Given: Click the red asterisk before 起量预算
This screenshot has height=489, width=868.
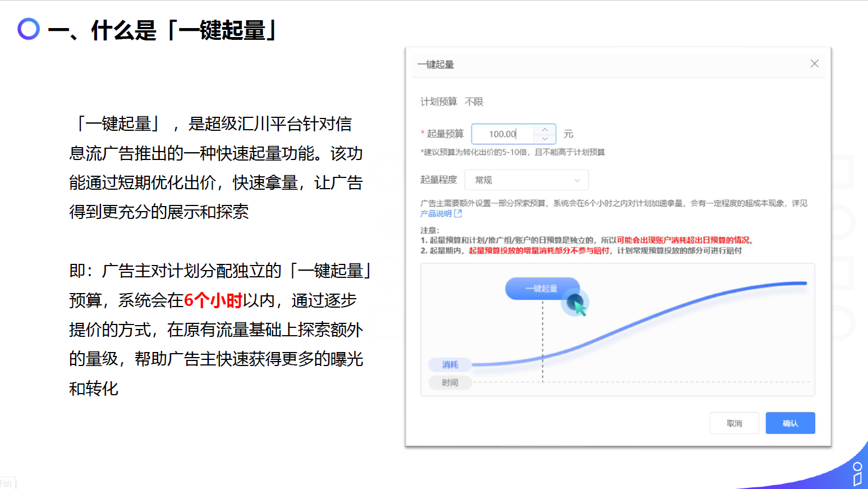Looking at the screenshot, I should pyautogui.click(x=422, y=134).
